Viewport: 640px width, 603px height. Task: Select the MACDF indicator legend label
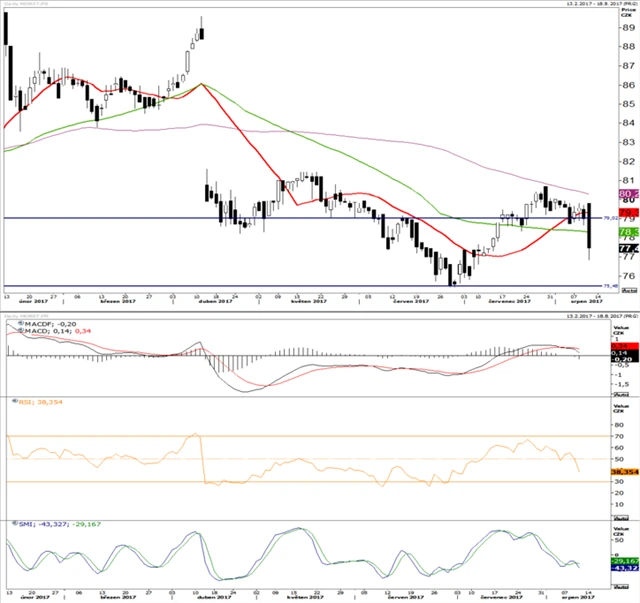click(x=38, y=324)
